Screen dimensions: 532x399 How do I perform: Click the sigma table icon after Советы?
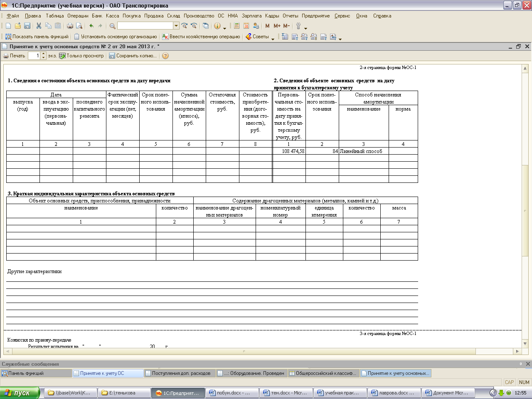285,37
